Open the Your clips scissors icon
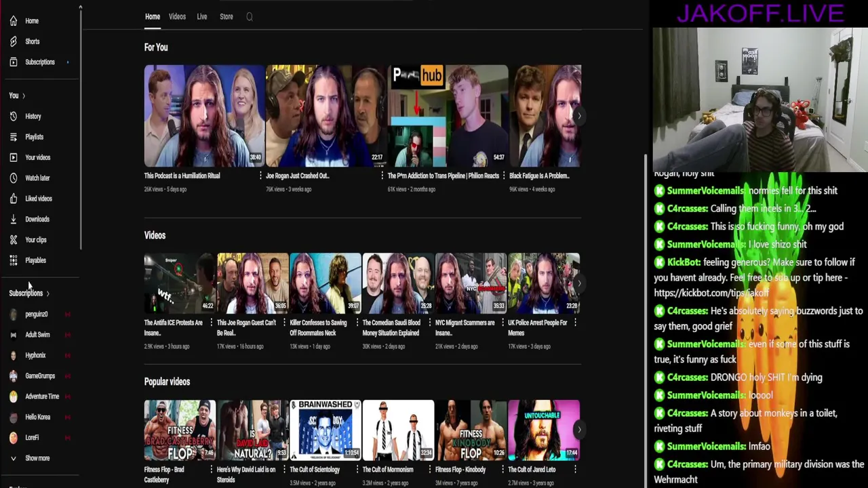Image resolution: width=868 pixels, height=488 pixels. point(13,240)
